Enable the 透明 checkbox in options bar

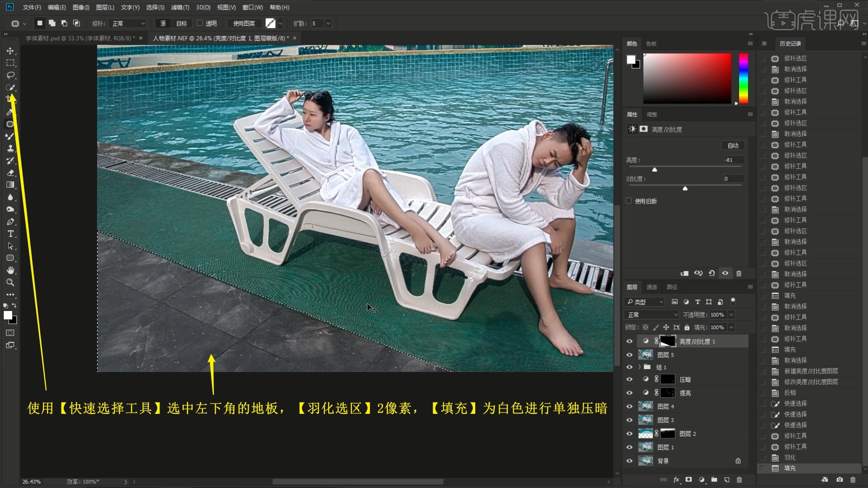coord(199,23)
